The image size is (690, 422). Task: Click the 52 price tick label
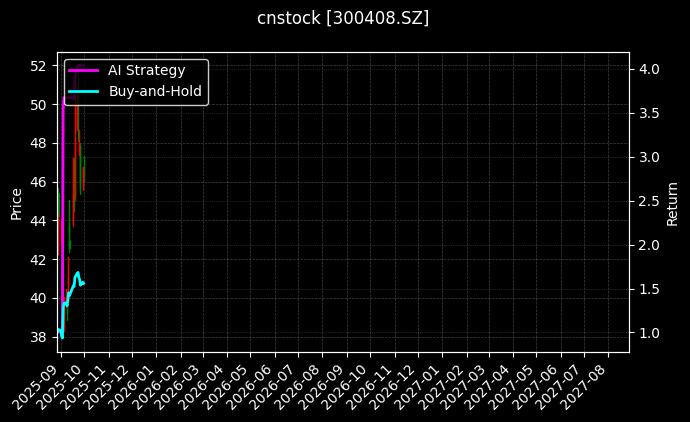tap(39, 66)
